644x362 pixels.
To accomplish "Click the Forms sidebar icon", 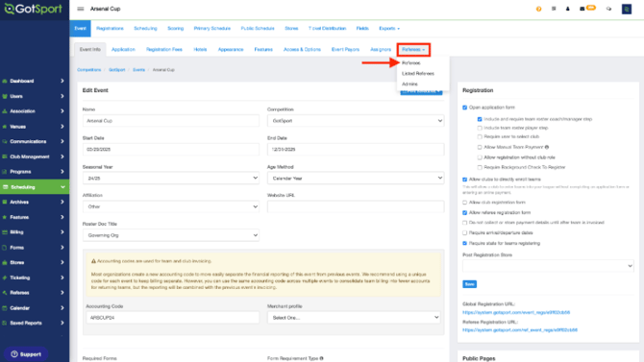I will 5,248.
